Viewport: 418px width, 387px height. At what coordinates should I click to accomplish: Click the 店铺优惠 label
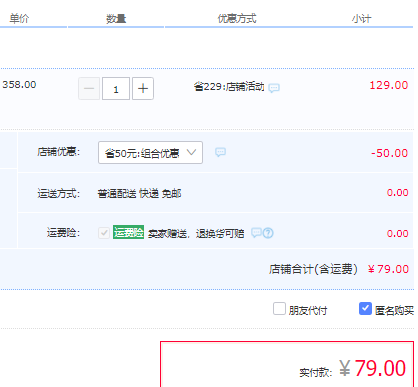[59, 152]
